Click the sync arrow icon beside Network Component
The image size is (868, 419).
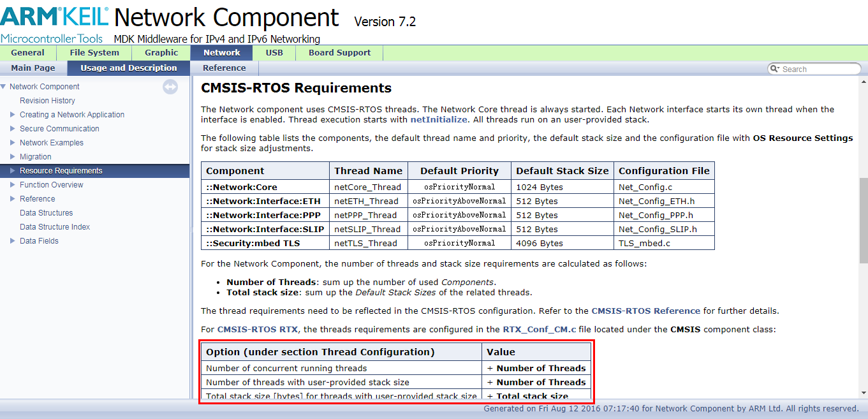170,87
